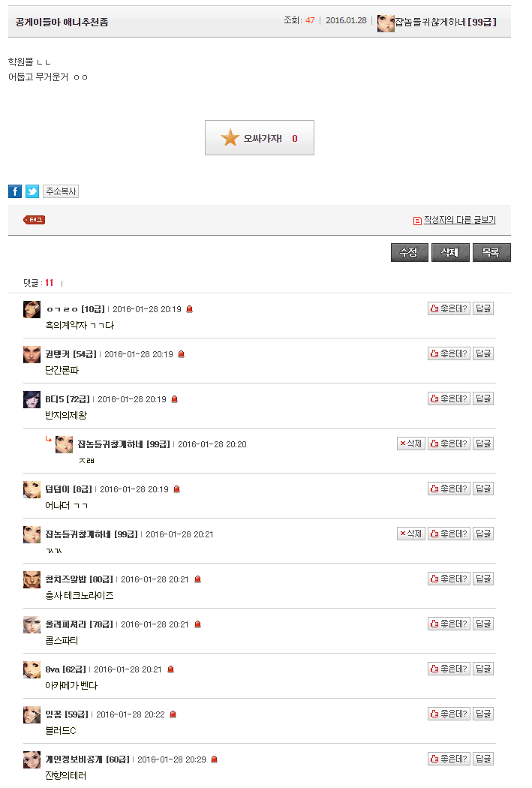Like 점치즈일밥's comment with 좋은데?
The width and height of the screenshot is (532, 788).
point(449,579)
